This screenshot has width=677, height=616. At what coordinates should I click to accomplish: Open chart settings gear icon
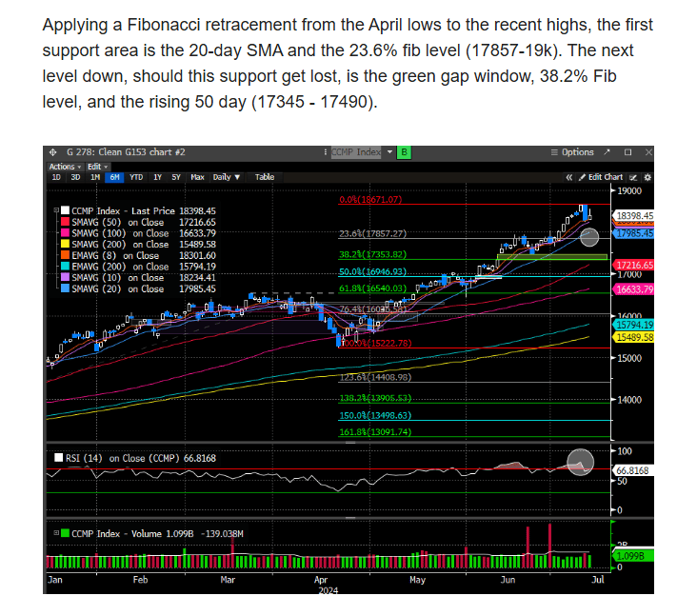click(x=647, y=177)
